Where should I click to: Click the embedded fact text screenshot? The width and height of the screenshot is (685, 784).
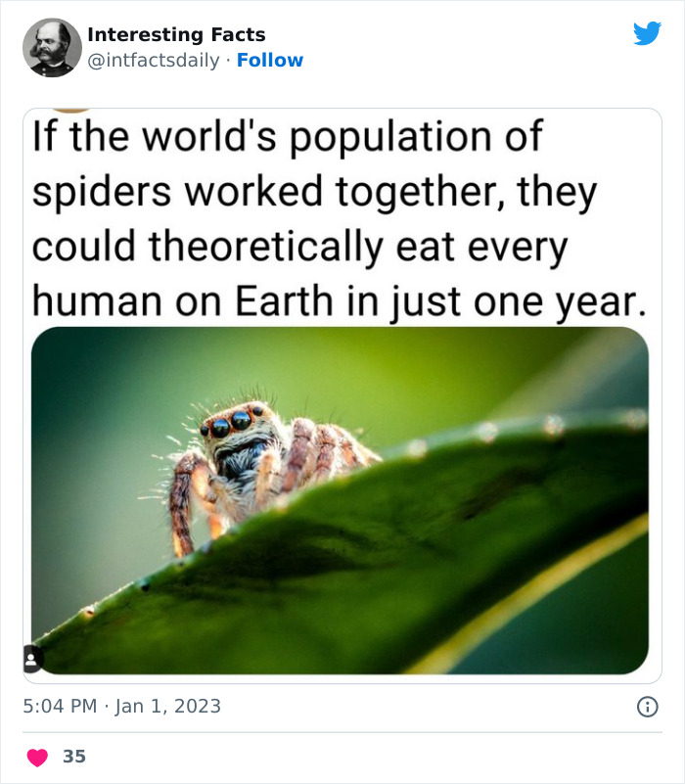342,217
